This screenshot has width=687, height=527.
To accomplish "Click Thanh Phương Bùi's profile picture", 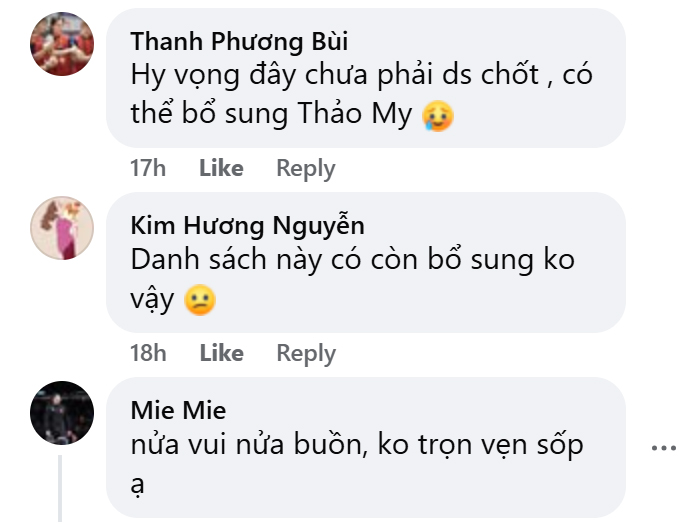I will (x=62, y=45).
